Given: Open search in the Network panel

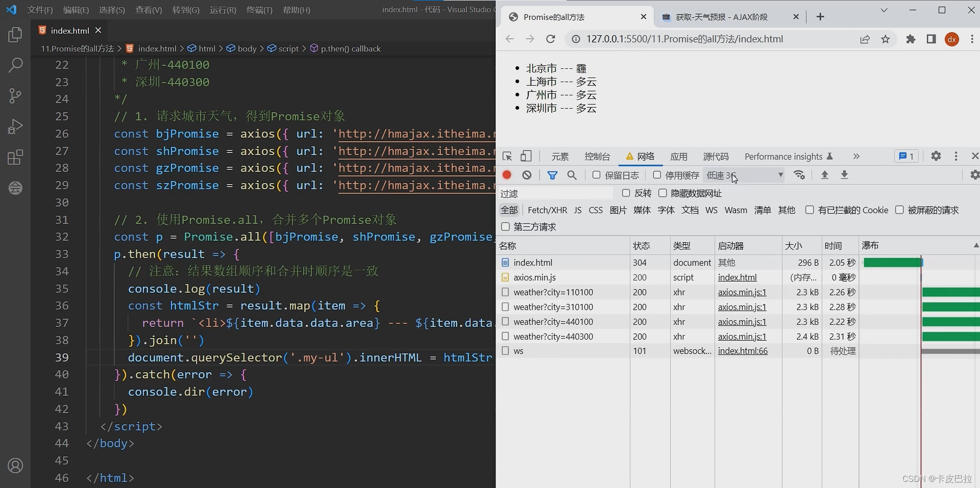Looking at the screenshot, I should click(x=572, y=175).
